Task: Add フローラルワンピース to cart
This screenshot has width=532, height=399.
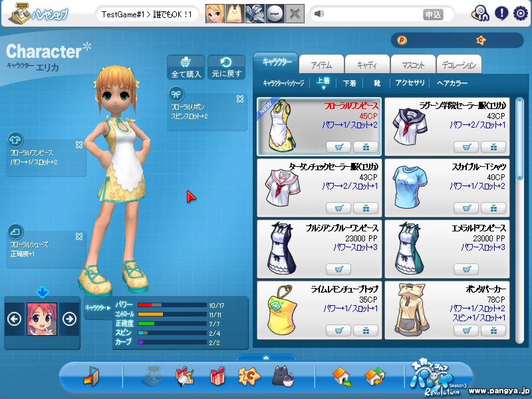Action: point(338,147)
